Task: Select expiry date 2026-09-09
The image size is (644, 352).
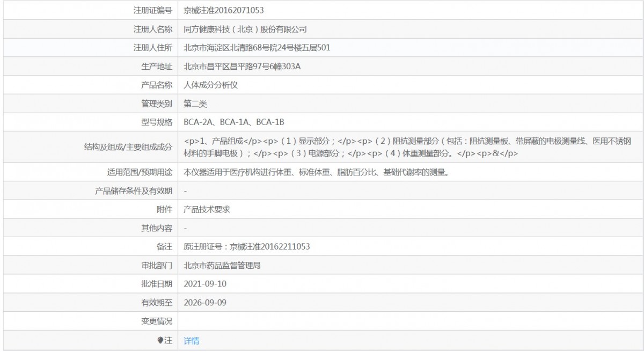Action: click(205, 303)
